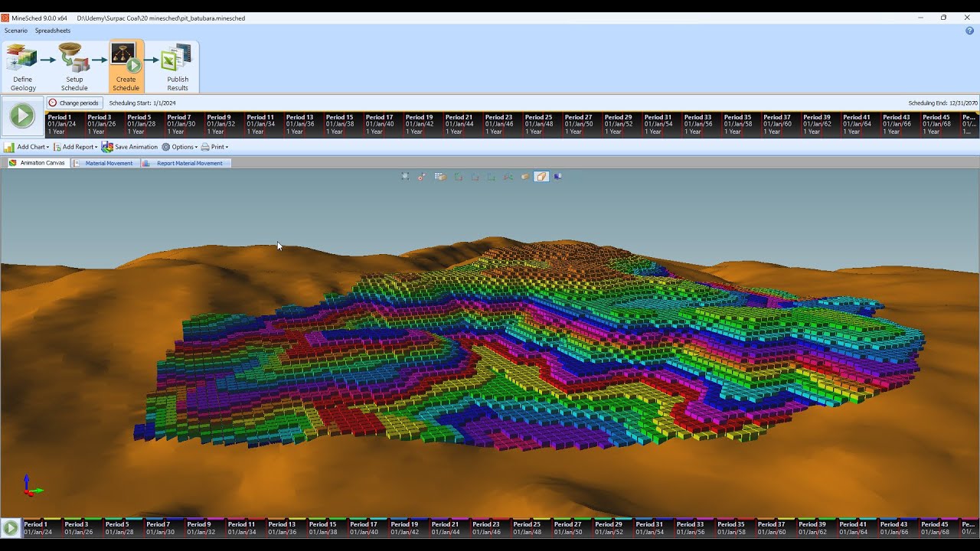Click the grid-and-block icon in canvas toolbar
The image size is (980, 551).
440,177
